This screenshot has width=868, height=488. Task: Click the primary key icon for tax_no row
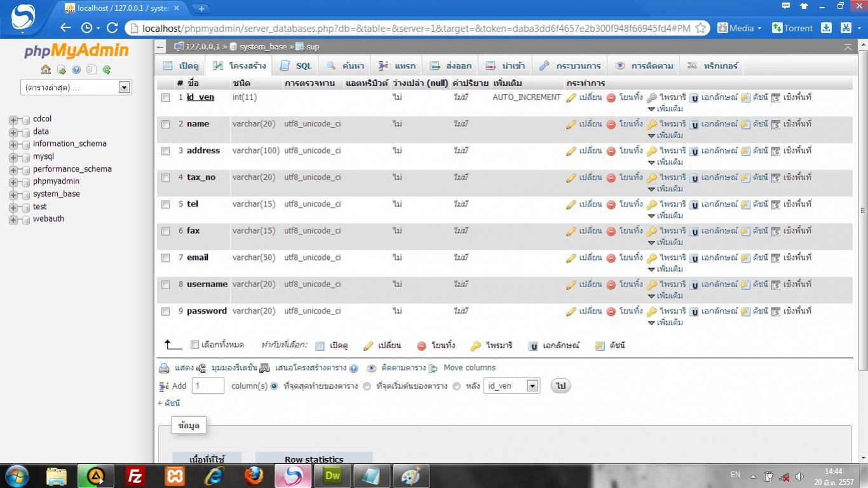tap(652, 178)
